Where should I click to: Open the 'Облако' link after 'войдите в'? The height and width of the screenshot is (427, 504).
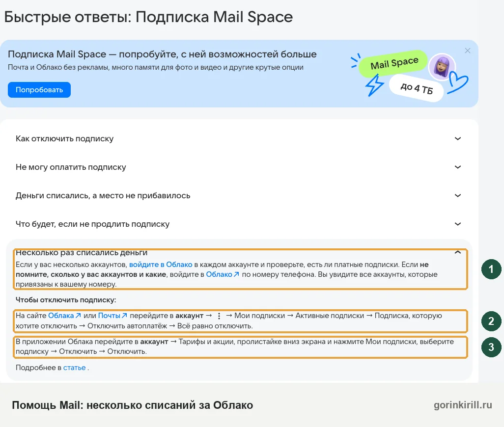223,274
